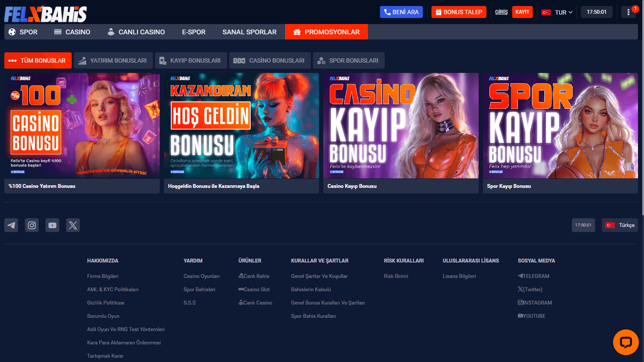Click '%100 Casino Yatırım Bonusu' title
The height and width of the screenshot is (362, 644).
click(42, 186)
